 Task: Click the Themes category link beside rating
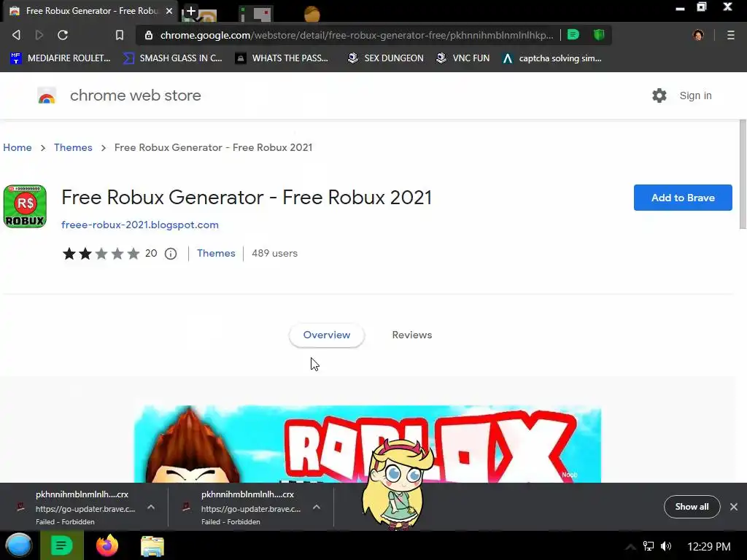click(x=216, y=253)
